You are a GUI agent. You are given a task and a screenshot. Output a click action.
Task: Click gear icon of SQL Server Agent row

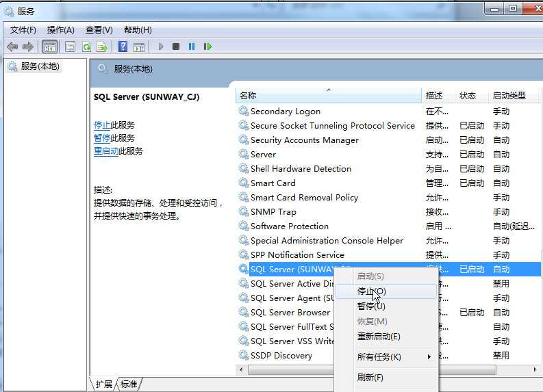click(244, 298)
